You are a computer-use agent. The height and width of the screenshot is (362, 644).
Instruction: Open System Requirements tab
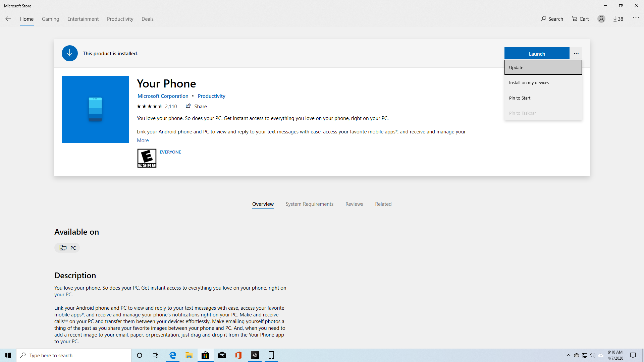pos(310,204)
